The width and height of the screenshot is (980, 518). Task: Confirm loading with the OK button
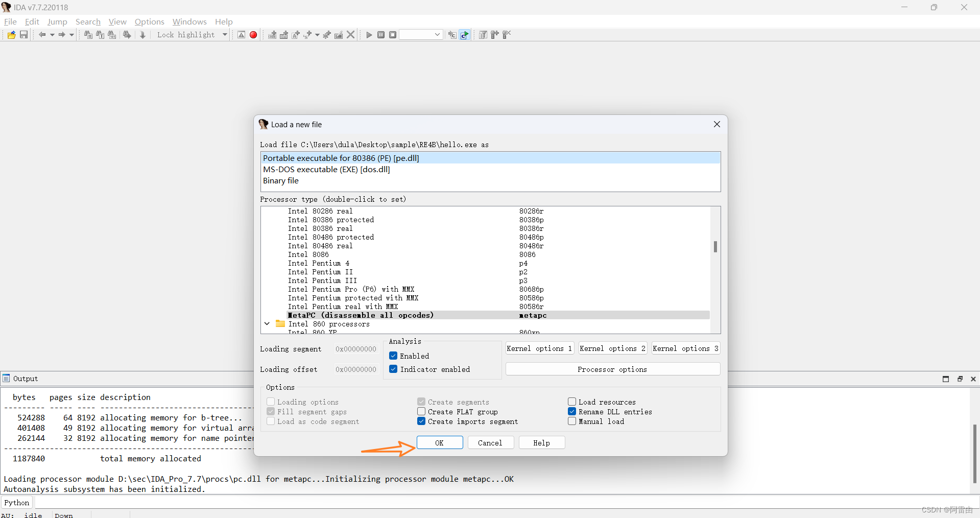[x=440, y=442]
